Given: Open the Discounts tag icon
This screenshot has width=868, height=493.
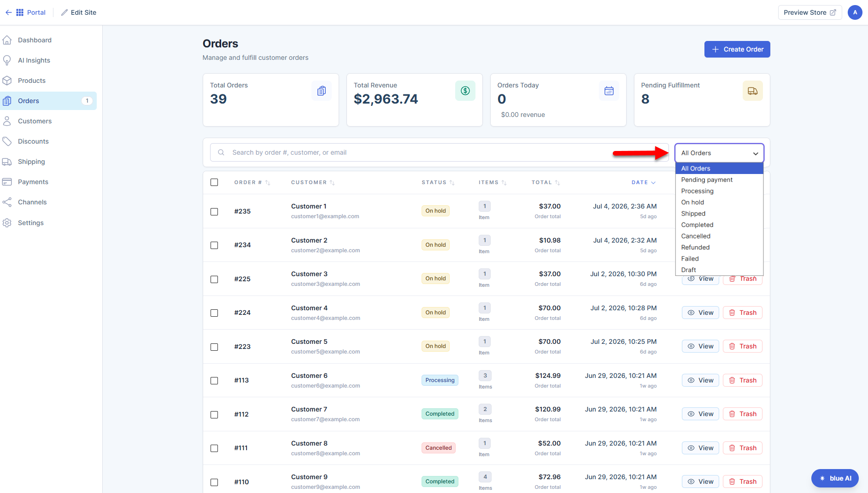Looking at the screenshot, I should 7,141.
